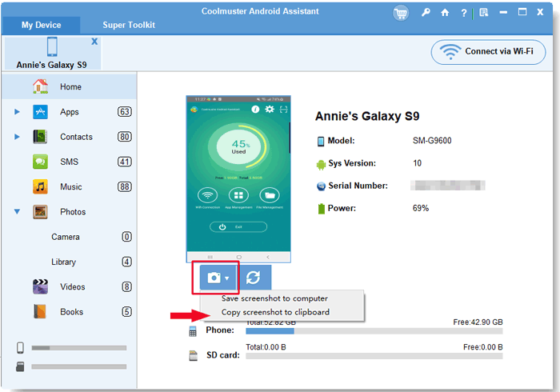The width and height of the screenshot is (560, 392).
Task: Click the Apps store icon in sidebar
Action: [40, 112]
